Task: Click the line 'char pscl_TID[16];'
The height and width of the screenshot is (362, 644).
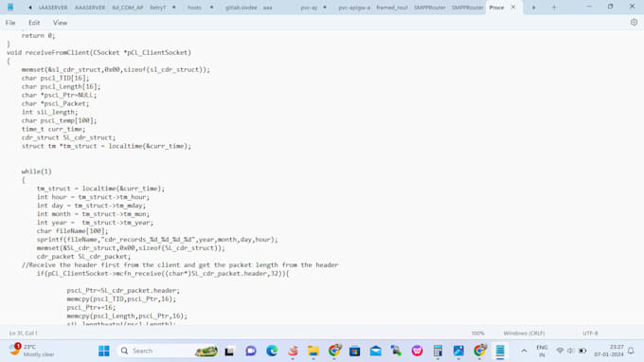Action: (55, 78)
